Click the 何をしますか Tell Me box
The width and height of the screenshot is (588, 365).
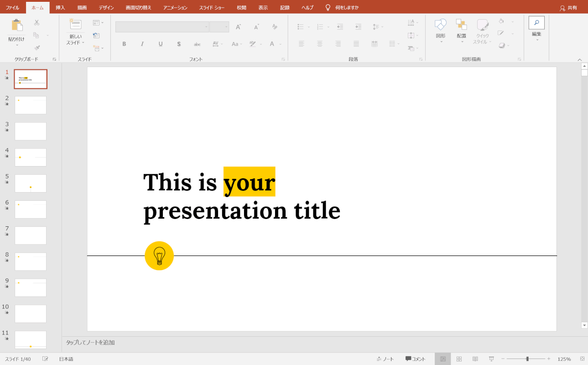coord(347,8)
